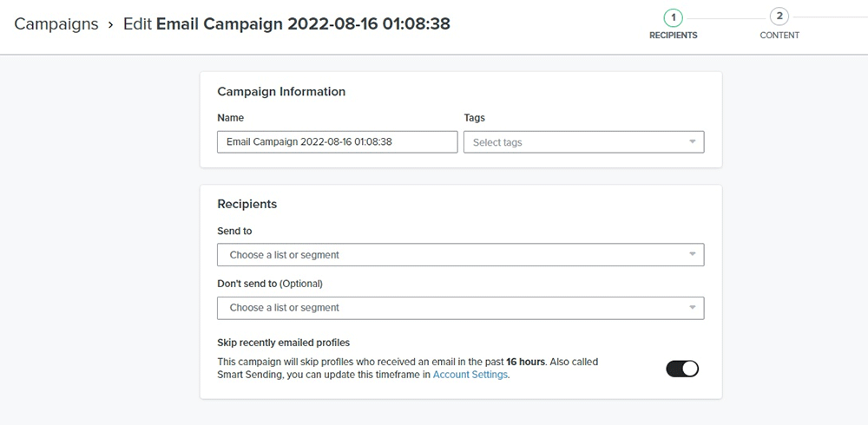This screenshot has height=425, width=868.
Task: Expand the Send to list dropdown arrow
Action: pos(692,255)
